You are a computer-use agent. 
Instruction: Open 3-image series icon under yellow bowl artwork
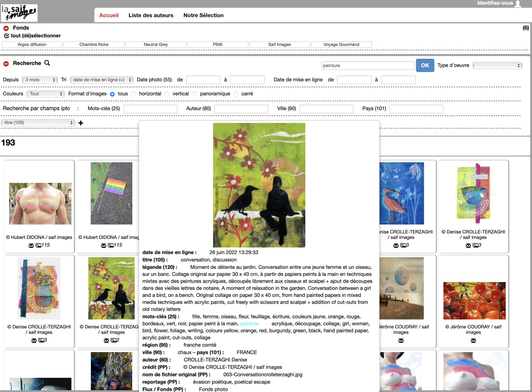[475, 245]
